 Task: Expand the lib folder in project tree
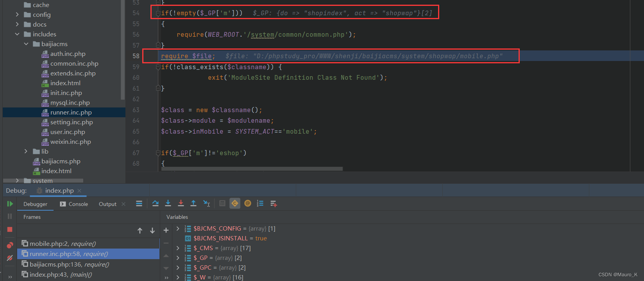(x=26, y=151)
